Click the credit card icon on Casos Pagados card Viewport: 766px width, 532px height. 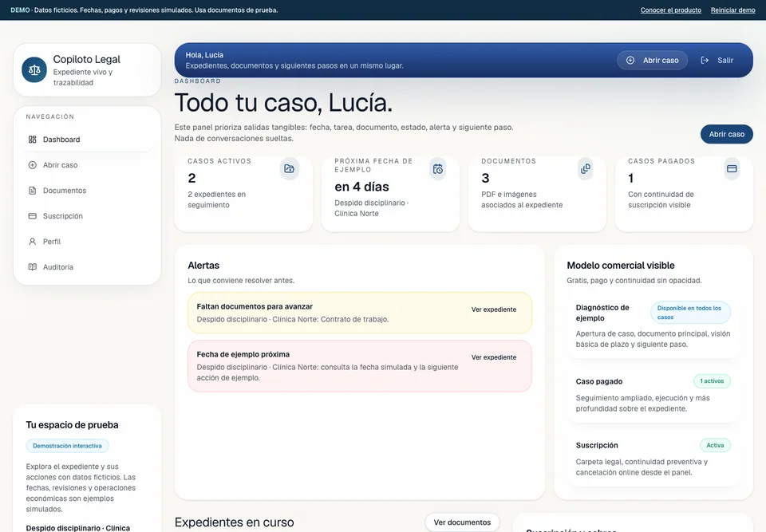coord(732,168)
